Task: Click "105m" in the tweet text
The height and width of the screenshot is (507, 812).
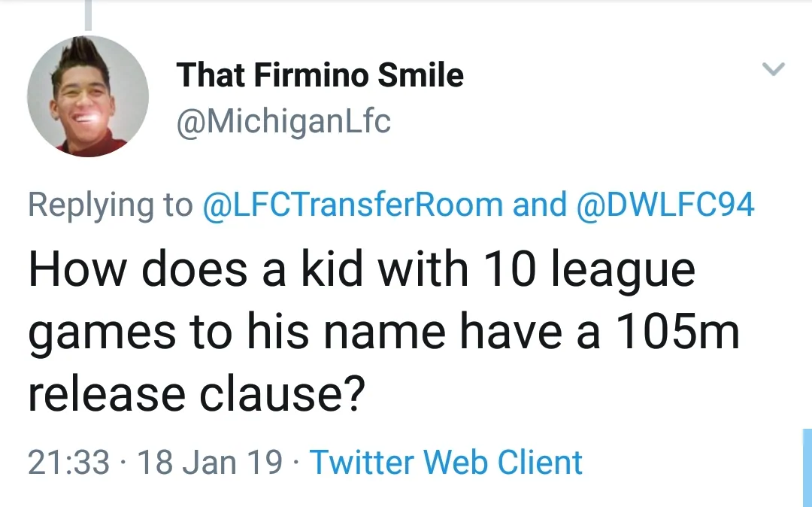Action: coord(678,331)
